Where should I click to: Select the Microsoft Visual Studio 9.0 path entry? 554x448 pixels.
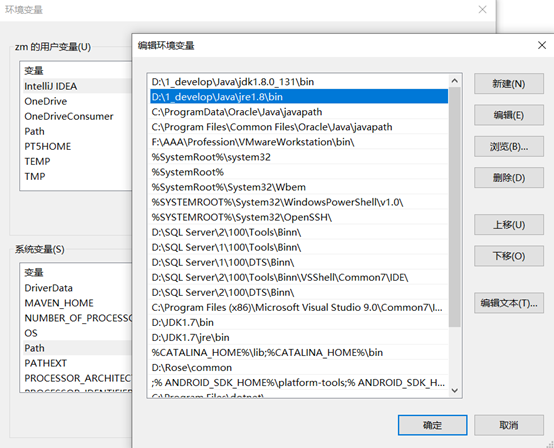299,307
